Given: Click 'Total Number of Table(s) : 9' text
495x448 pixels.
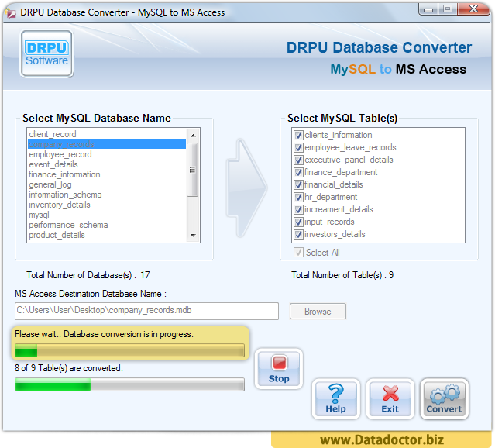Looking at the screenshot, I should [x=342, y=275].
